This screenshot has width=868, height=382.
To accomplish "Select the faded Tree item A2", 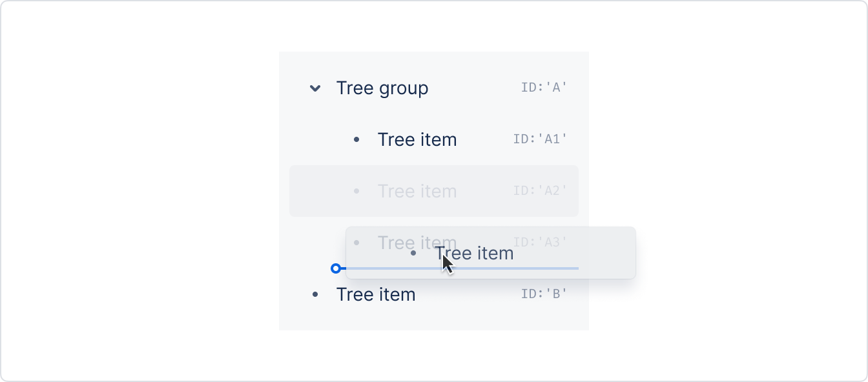I will (x=417, y=191).
